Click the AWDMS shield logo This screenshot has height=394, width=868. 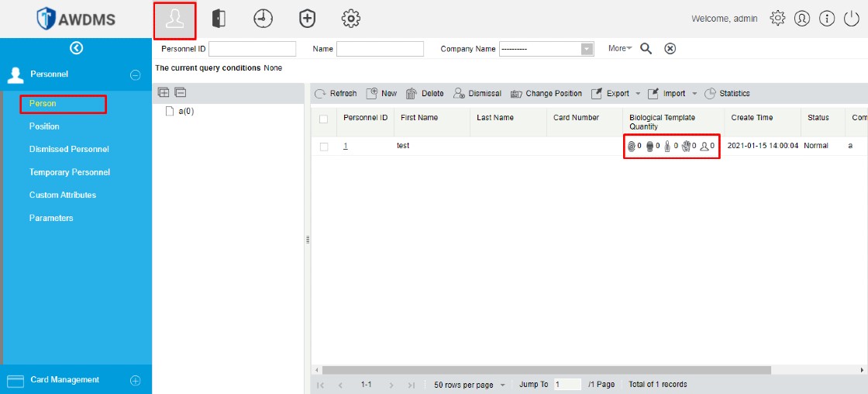tap(45, 19)
